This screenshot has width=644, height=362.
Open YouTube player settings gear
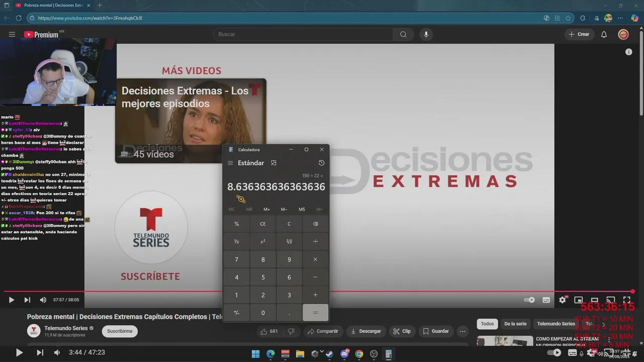pyautogui.click(x=562, y=300)
